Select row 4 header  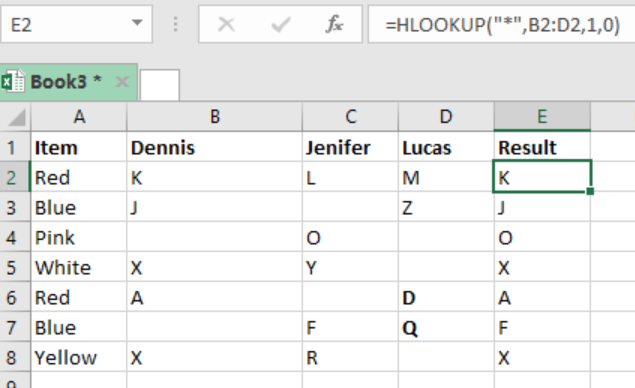(x=15, y=237)
